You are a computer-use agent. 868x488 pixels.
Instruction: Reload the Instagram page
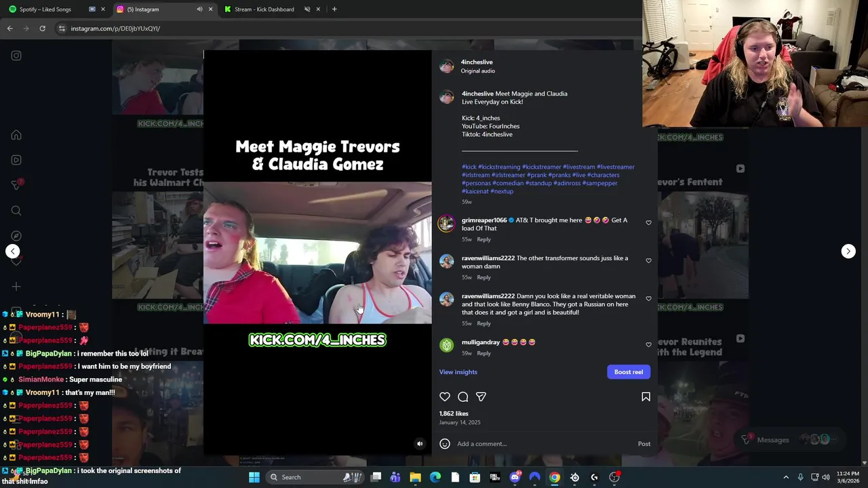(42, 28)
